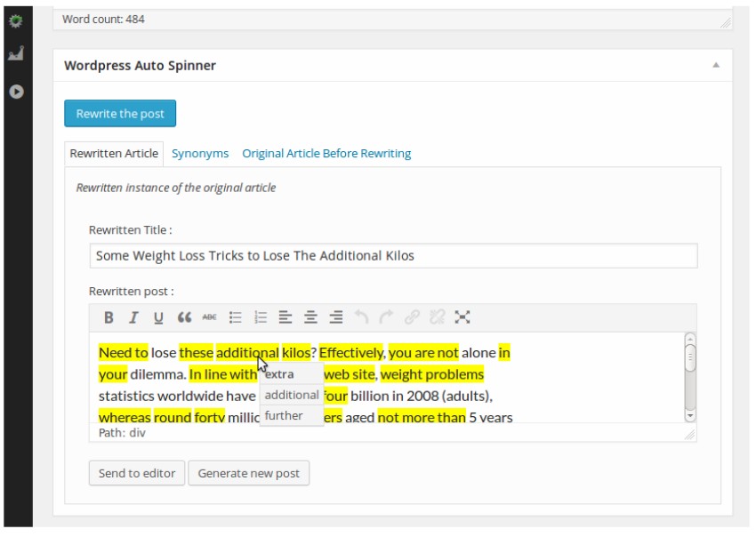
Task: Create a bulleted list
Action: (x=236, y=317)
